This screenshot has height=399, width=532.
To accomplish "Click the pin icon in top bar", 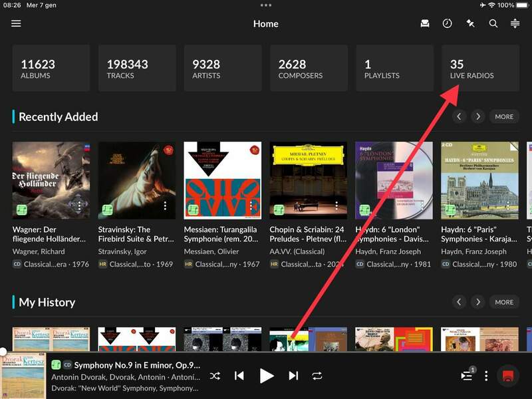I will click(x=470, y=23).
